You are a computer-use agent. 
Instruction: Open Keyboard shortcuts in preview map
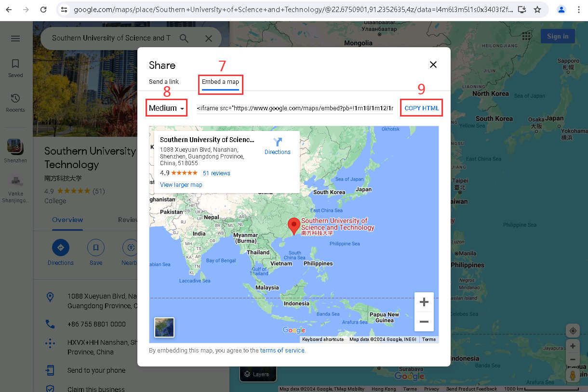(x=323, y=340)
